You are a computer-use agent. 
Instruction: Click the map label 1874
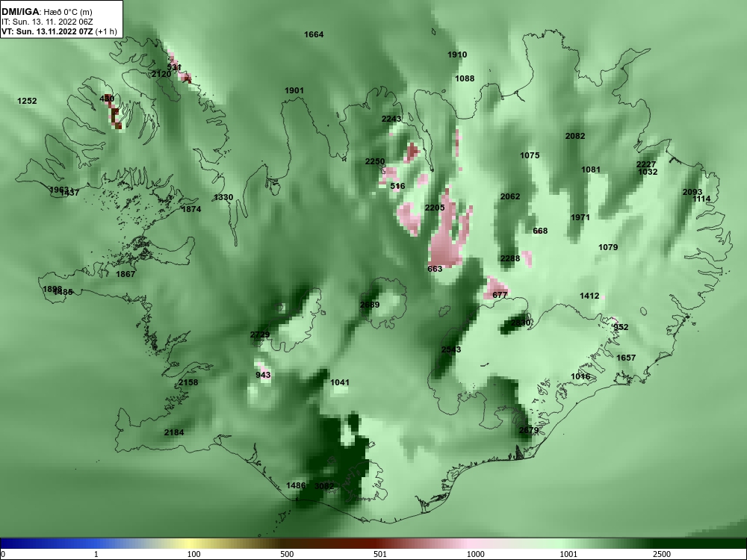(191, 209)
